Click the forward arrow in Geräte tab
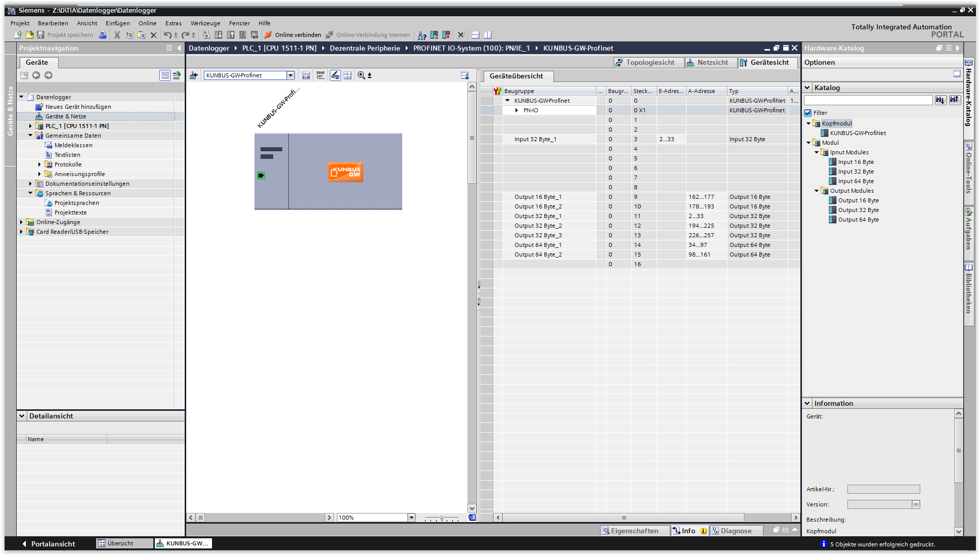Viewport: 980px width, 555px height. tap(48, 75)
